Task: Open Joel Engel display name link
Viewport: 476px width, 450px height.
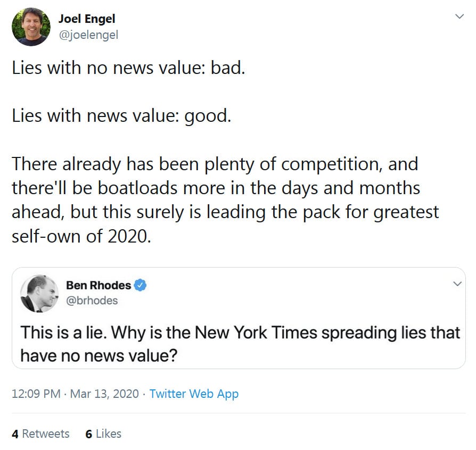Action: point(86,19)
